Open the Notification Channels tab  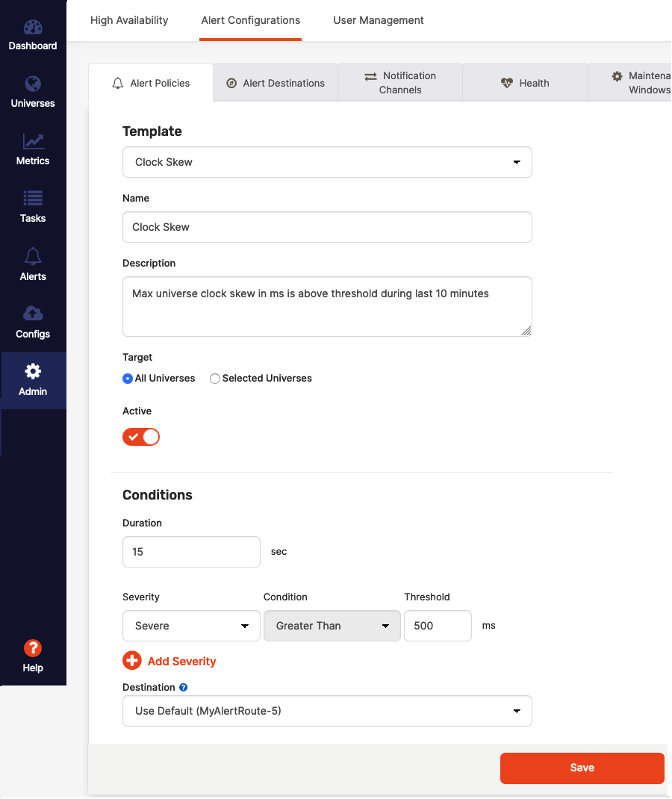[400, 83]
